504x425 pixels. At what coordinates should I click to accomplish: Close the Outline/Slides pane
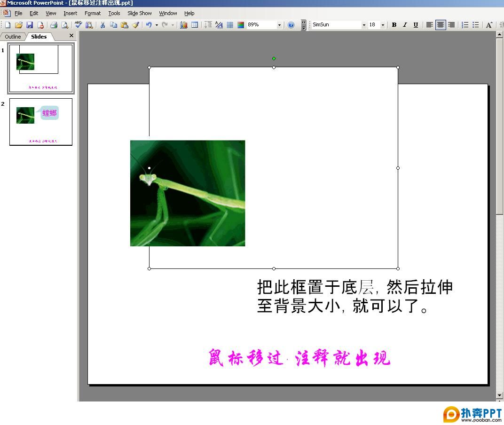[x=71, y=36]
